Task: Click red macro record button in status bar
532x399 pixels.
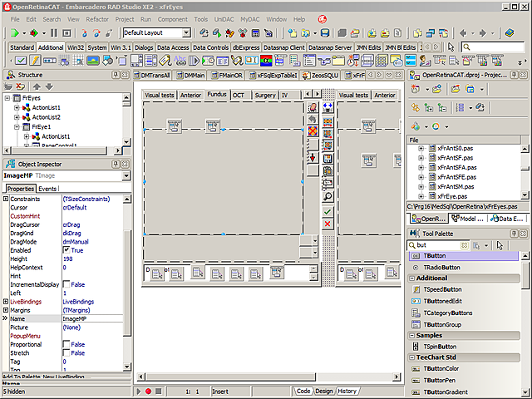Action: [148, 391]
